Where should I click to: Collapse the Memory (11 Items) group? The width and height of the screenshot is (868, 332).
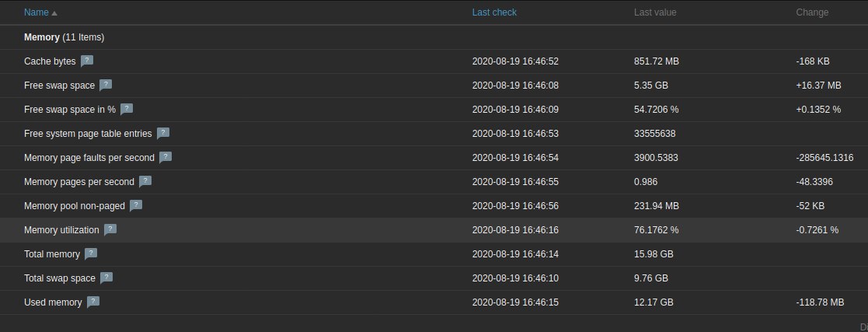coord(64,37)
